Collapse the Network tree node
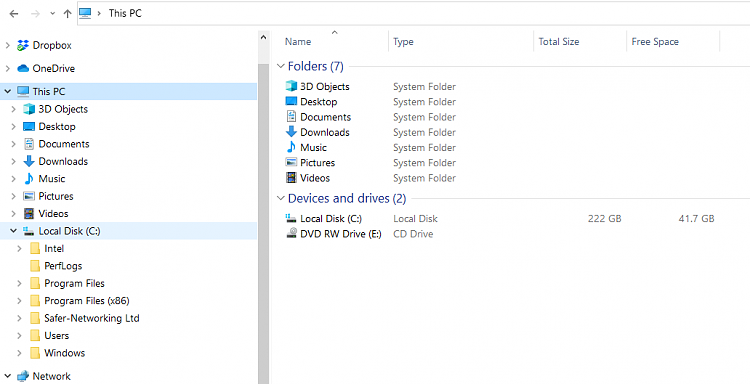The image size is (750, 384). (8, 376)
